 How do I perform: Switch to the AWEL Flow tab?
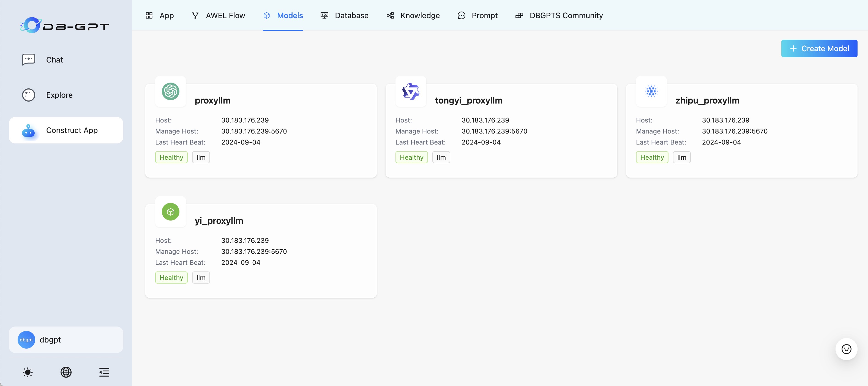(218, 15)
